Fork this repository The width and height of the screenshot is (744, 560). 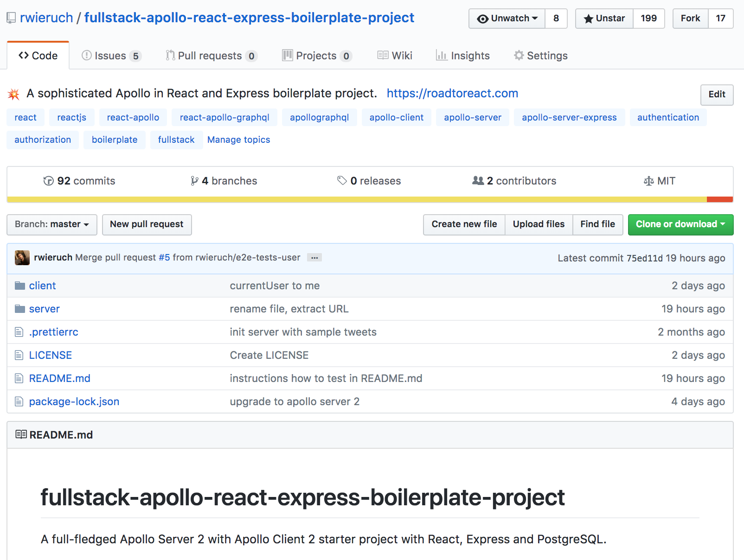coord(690,19)
